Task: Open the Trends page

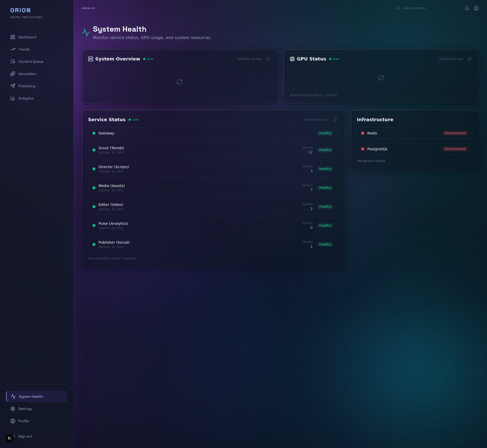Action: tap(24, 49)
